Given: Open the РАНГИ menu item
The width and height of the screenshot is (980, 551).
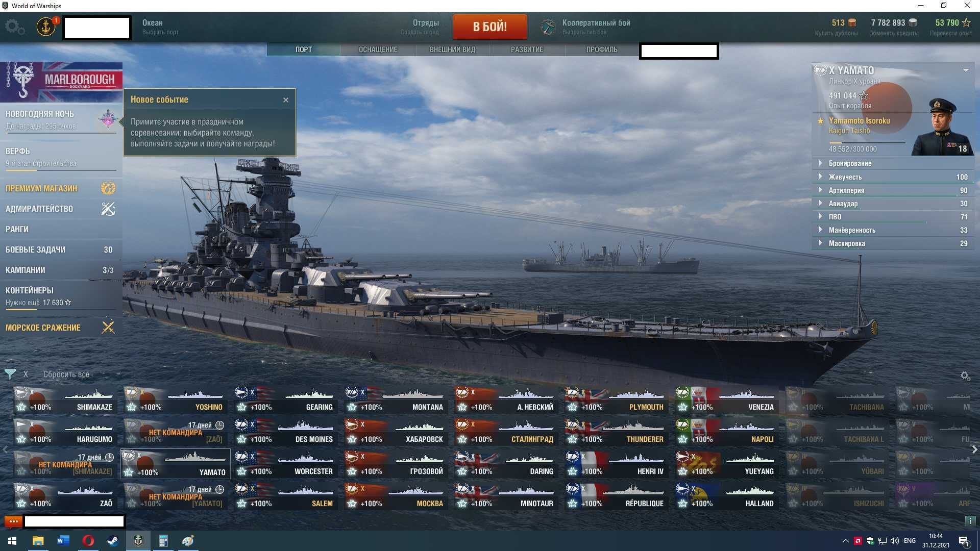Looking at the screenshot, I should (61, 229).
